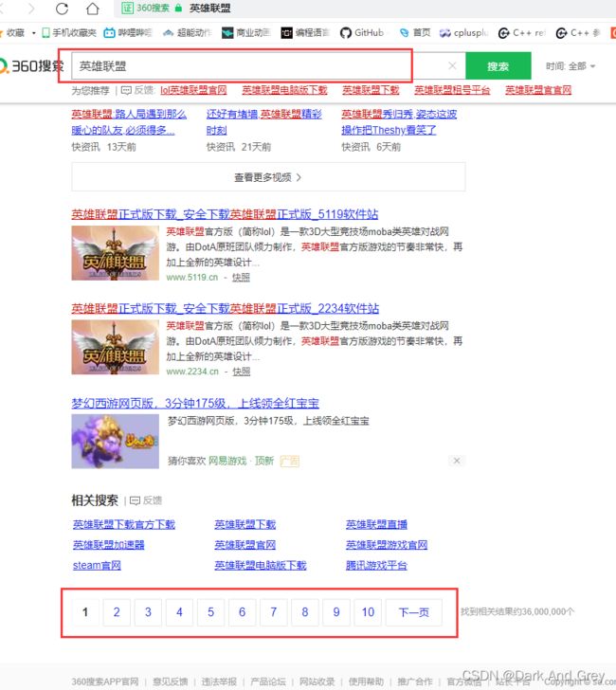Image resolution: width=616 pixels, height=690 pixels.
Task: Go to the browser home page icon
Action: 93,9
